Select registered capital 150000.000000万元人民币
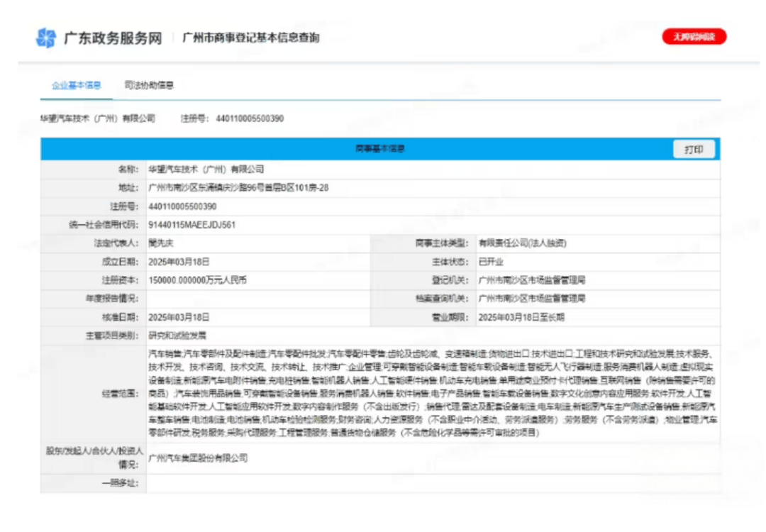 pyautogui.click(x=197, y=280)
